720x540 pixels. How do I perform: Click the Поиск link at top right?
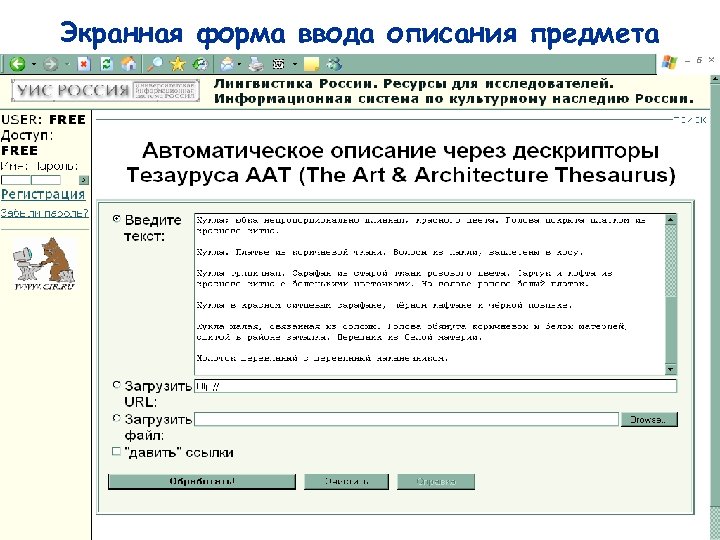point(690,120)
